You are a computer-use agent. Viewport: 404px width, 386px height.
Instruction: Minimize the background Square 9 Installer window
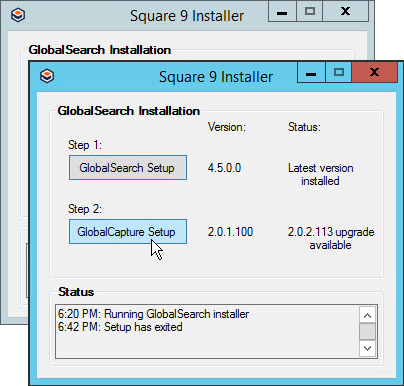282,12
